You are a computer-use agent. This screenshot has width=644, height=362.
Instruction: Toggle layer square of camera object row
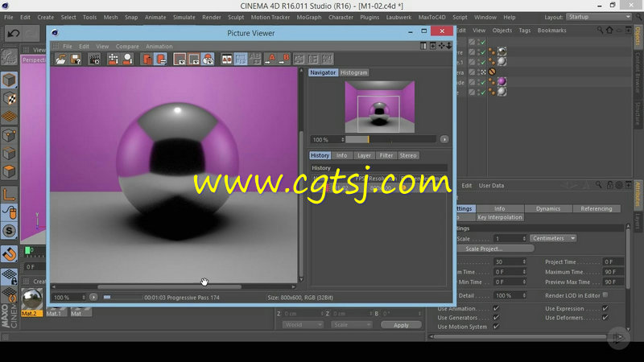click(x=472, y=72)
